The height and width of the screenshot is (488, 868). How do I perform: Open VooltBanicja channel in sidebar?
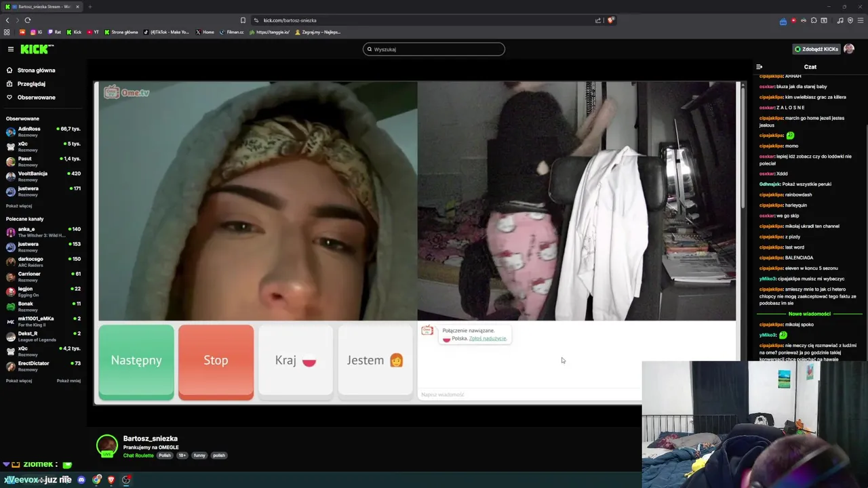43,176
